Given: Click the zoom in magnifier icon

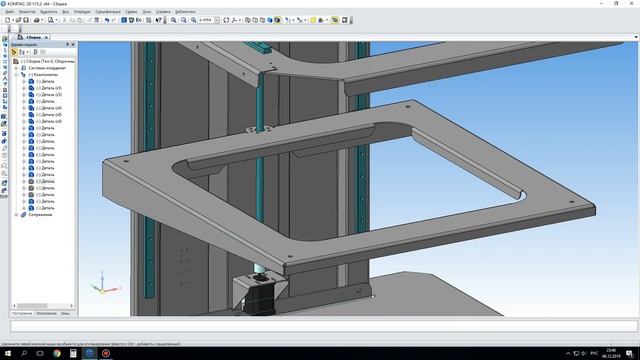Looking at the screenshot, I should (173, 20).
